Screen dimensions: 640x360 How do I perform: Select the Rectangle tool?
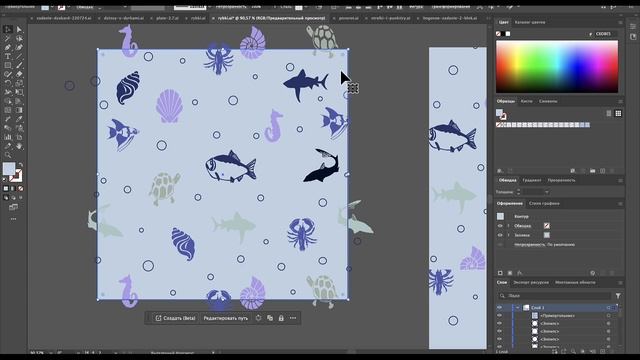(x=8, y=65)
